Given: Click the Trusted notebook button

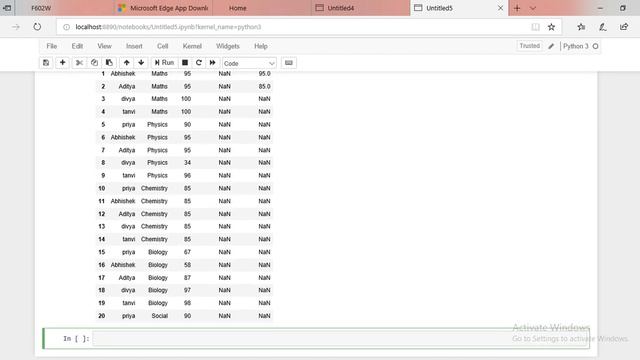Looking at the screenshot, I should click(x=529, y=46).
